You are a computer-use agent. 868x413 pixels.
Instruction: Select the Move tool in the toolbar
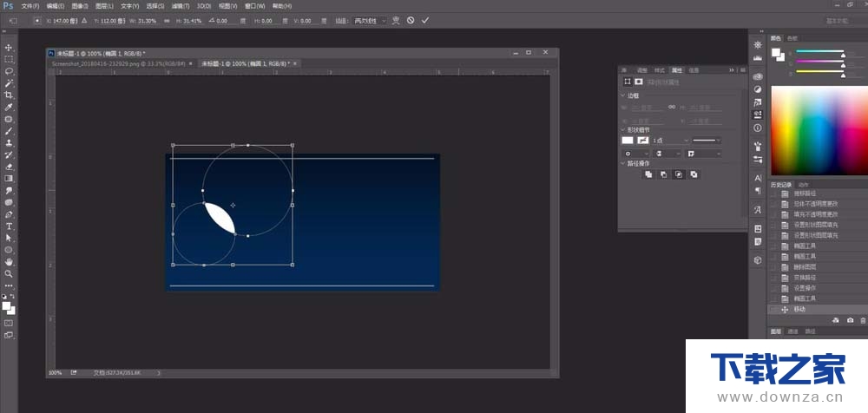9,48
